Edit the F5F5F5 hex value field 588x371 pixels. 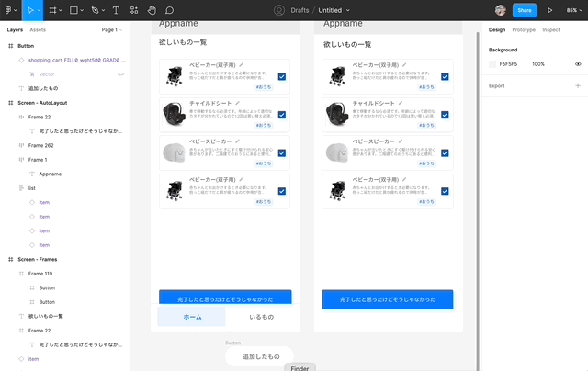pos(508,64)
